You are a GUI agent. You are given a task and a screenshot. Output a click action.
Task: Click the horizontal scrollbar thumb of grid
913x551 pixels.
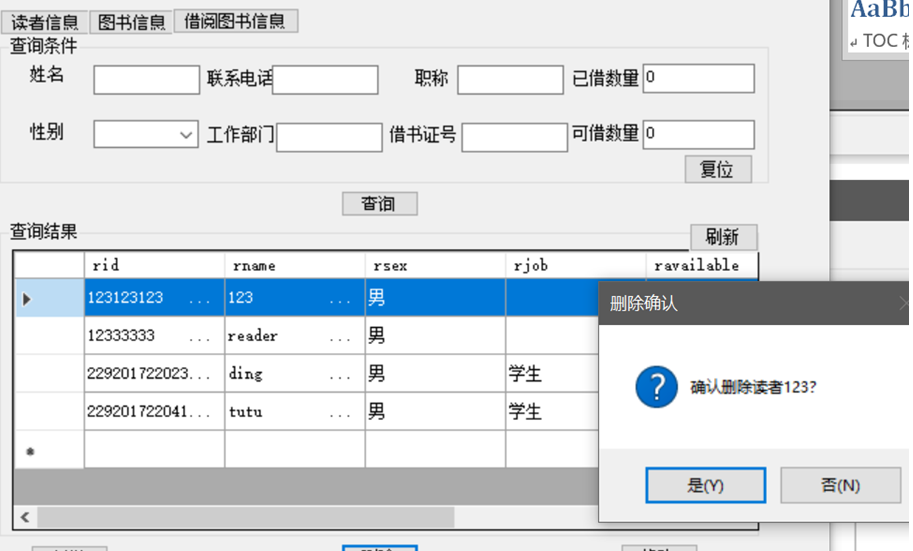click(246, 517)
